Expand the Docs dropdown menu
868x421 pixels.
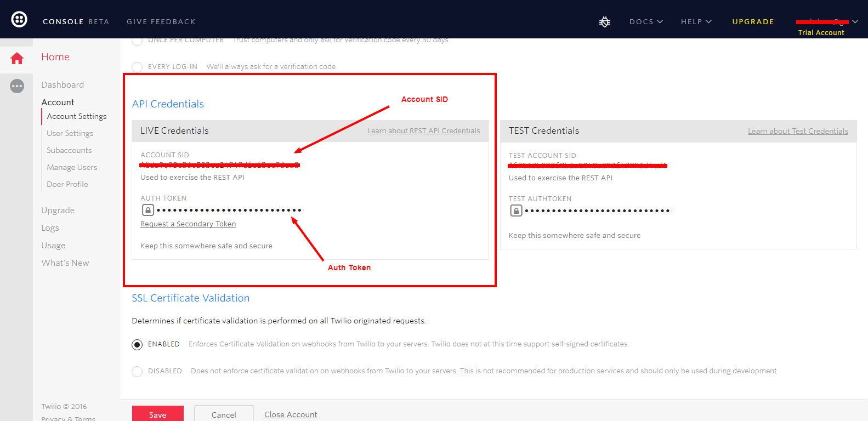[x=646, y=22]
